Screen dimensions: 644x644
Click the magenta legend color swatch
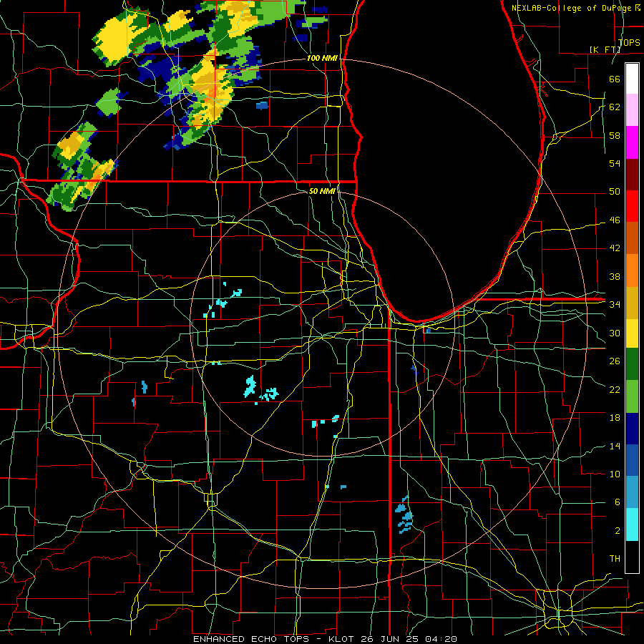[x=632, y=142]
